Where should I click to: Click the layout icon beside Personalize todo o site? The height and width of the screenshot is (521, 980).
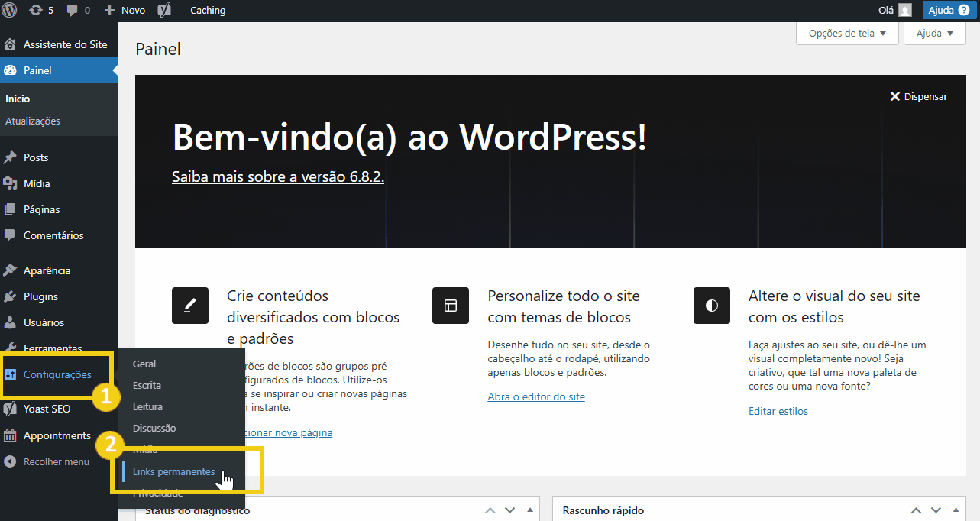pos(451,306)
